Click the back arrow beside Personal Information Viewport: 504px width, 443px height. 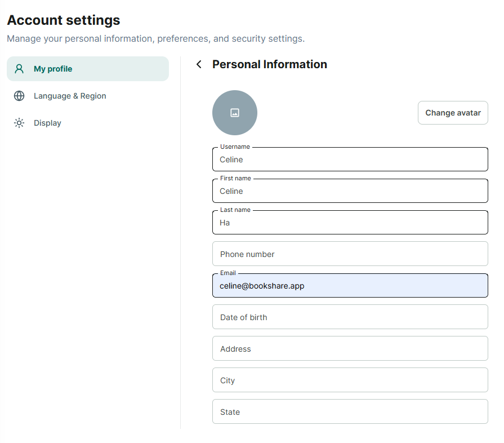pos(199,64)
